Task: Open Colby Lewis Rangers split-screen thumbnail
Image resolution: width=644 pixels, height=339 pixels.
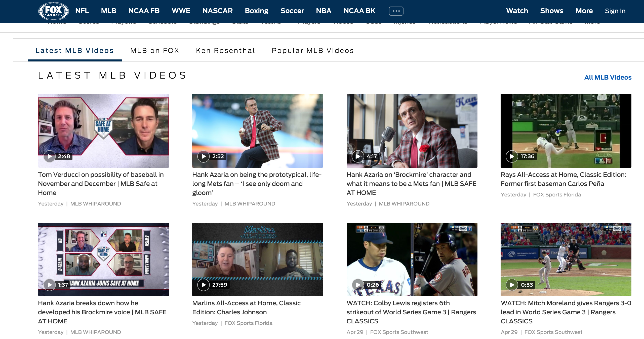Action: (x=412, y=259)
